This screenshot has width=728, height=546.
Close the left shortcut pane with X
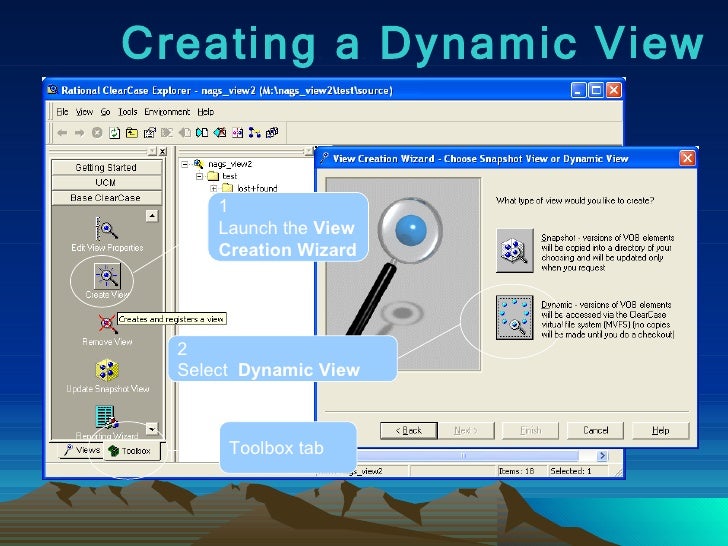tap(162, 151)
